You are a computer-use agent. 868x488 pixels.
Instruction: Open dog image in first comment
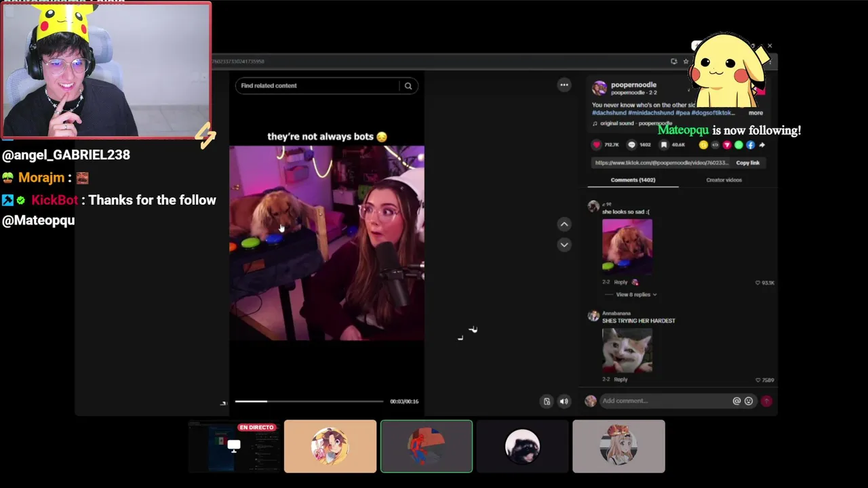[627, 245]
